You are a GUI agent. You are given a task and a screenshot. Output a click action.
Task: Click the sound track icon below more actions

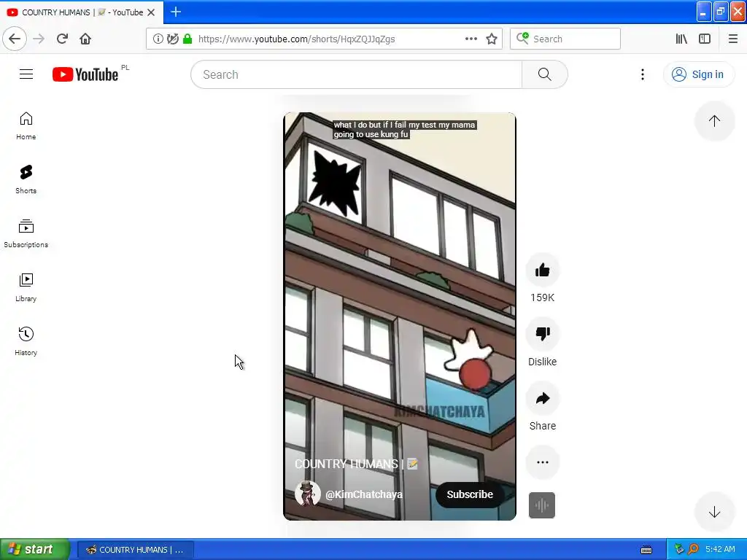pyautogui.click(x=542, y=505)
